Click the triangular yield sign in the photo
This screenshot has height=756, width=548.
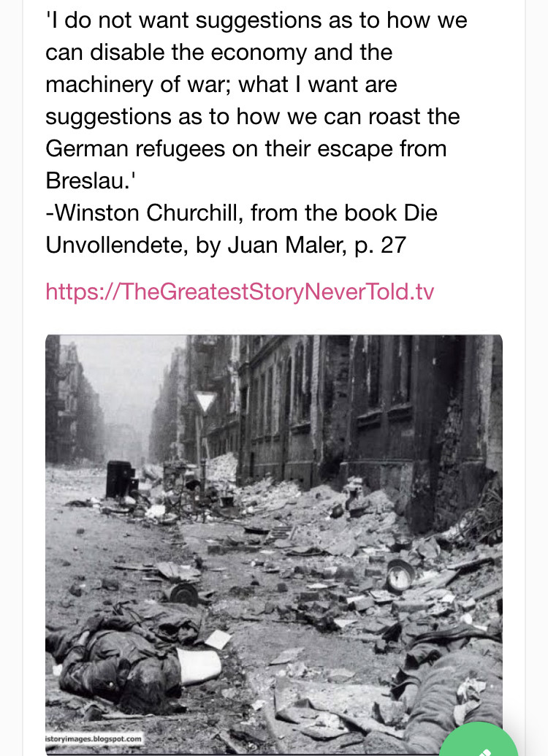point(205,401)
